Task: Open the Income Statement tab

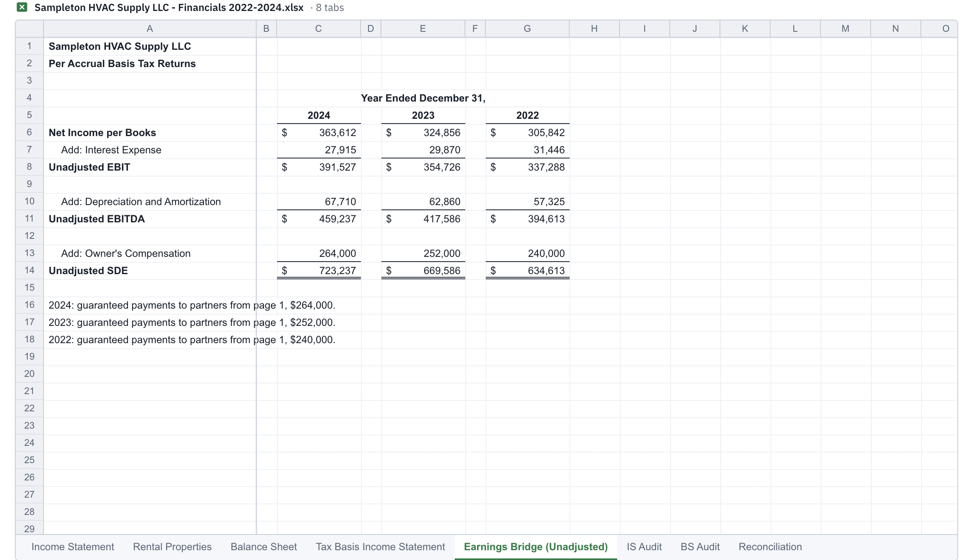Action: (x=73, y=547)
